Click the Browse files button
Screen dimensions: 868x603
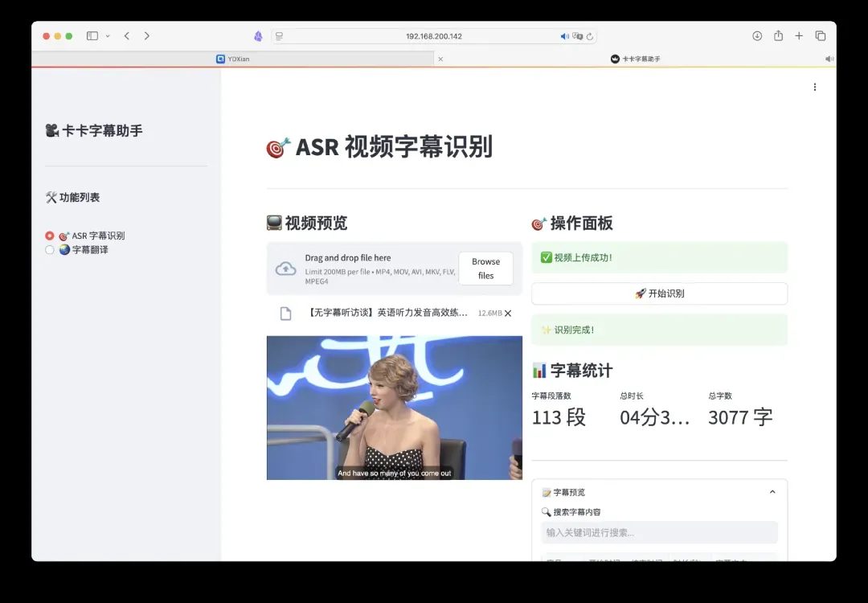pos(485,269)
